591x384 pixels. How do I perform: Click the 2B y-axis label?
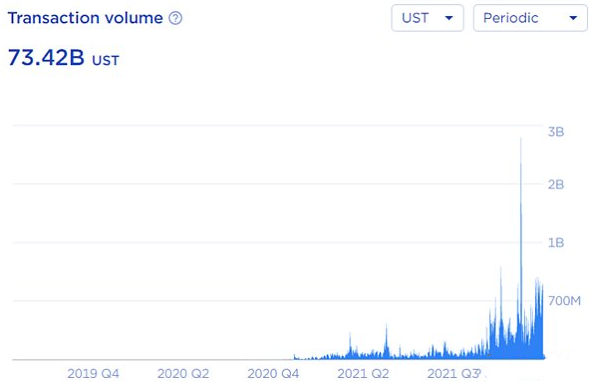click(556, 185)
